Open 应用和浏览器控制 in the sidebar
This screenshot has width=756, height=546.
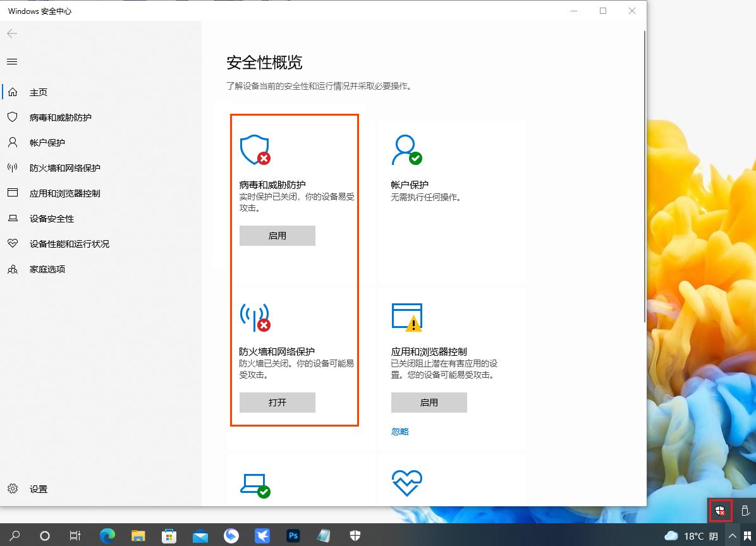[65, 193]
